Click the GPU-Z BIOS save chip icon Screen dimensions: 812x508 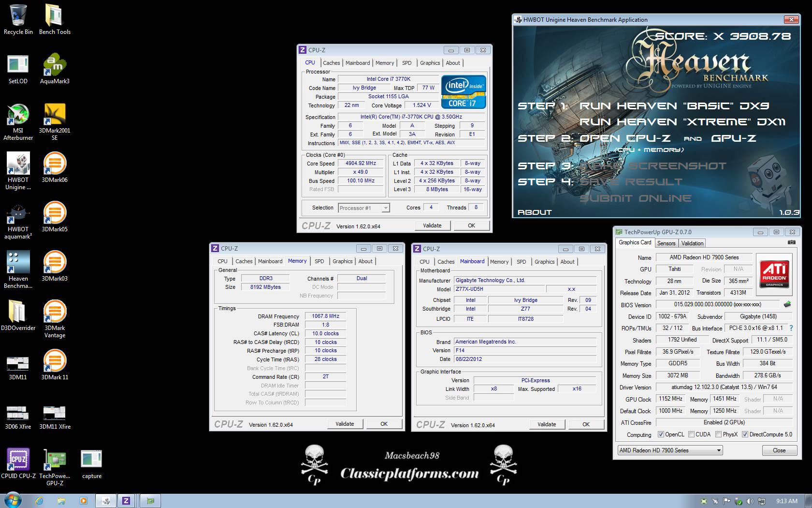coord(787,304)
